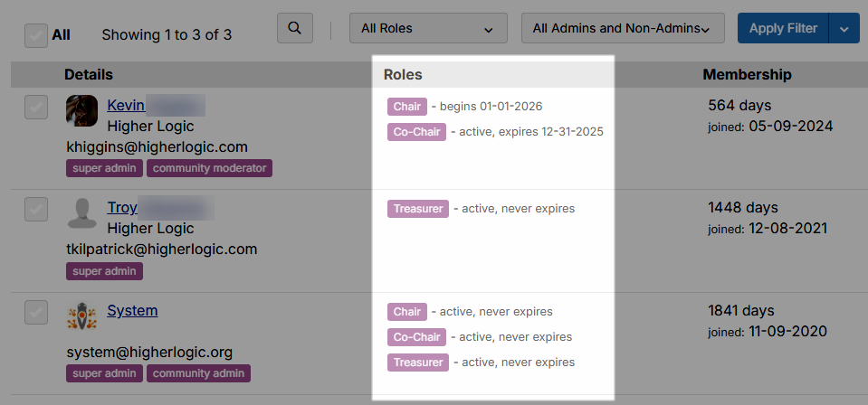Screen dimensions: 868x405
Task: Click email tkilpatrick@higherlogic.com
Action: coord(162,249)
